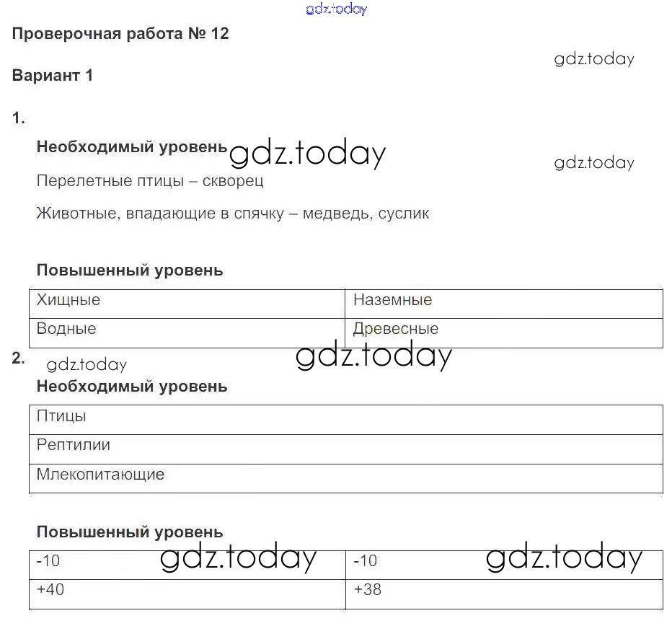Click the task number "1."
The height and width of the screenshot is (621, 672).
pos(19,119)
